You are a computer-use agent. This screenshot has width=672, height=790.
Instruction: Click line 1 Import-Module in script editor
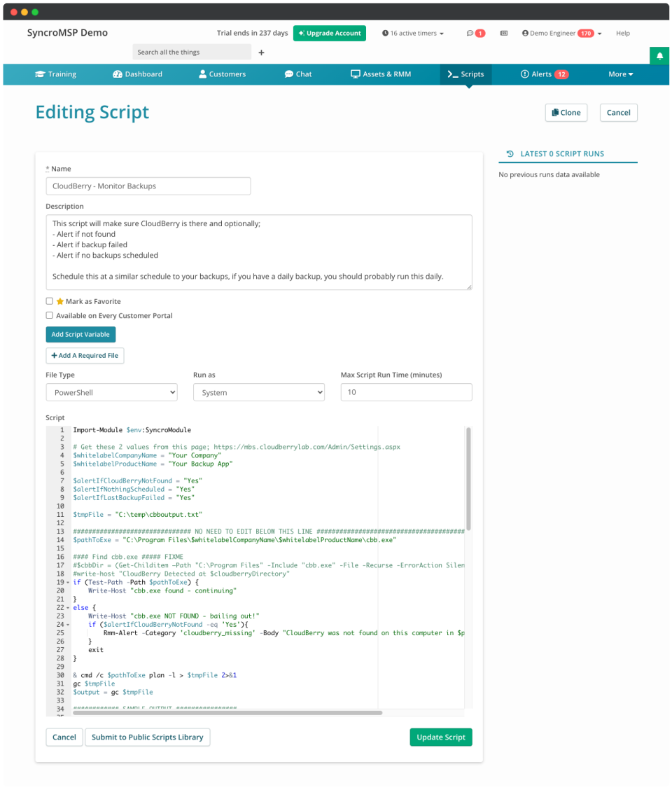tap(132, 430)
